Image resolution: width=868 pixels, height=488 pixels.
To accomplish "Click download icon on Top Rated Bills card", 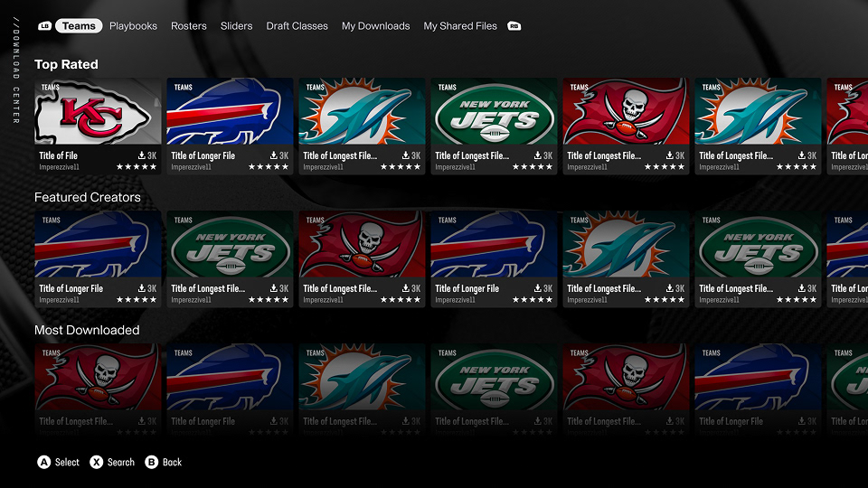I will click(x=273, y=155).
